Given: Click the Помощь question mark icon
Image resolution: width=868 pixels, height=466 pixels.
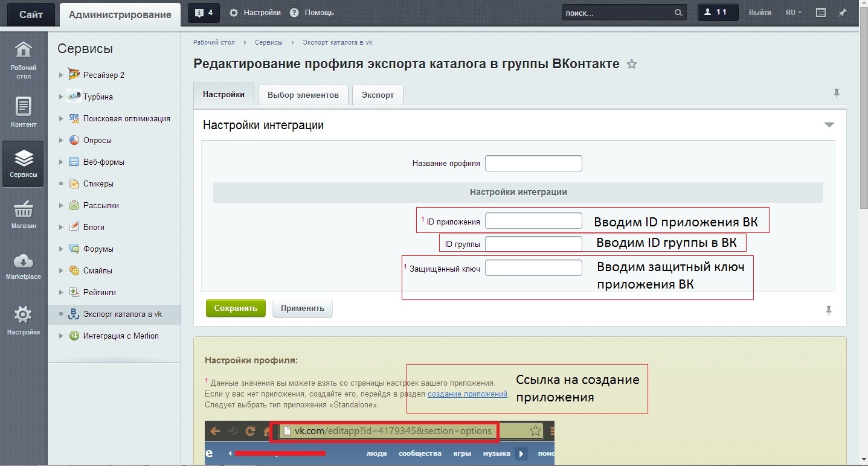Looking at the screenshot, I should click(294, 11).
